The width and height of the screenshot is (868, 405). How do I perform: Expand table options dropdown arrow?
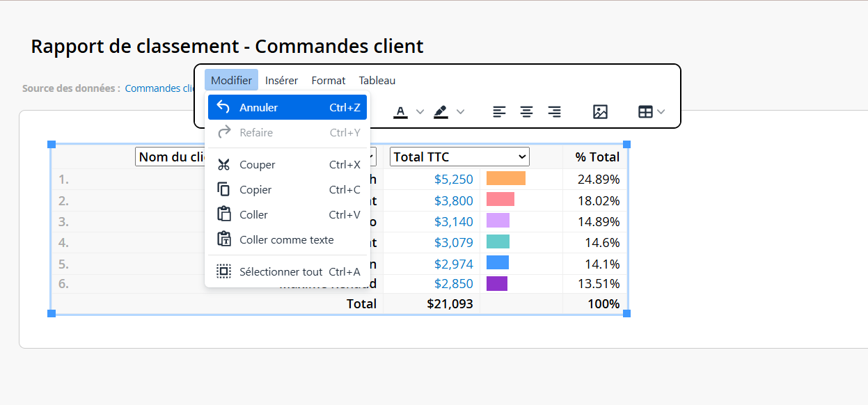(661, 111)
